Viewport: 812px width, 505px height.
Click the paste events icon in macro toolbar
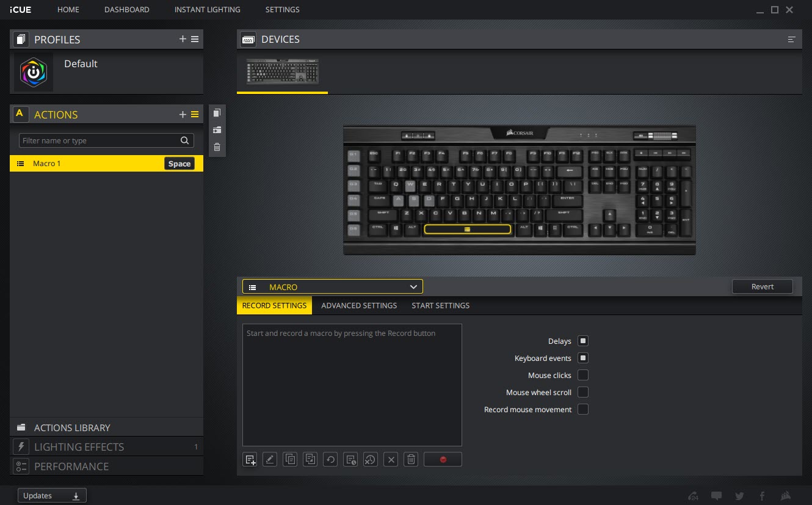pyautogui.click(x=310, y=459)
